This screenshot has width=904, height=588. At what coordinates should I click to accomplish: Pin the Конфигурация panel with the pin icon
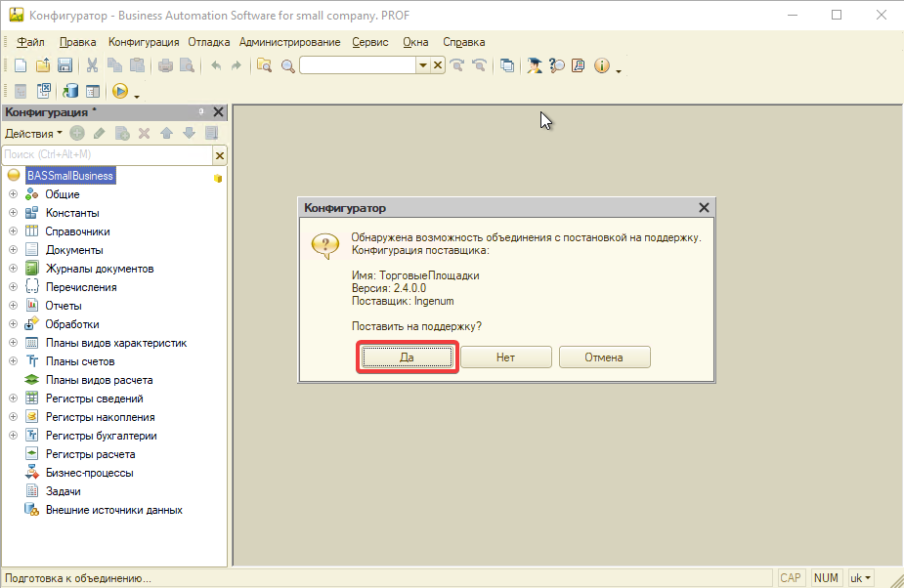pyautogui.click(x=201, y=112)
